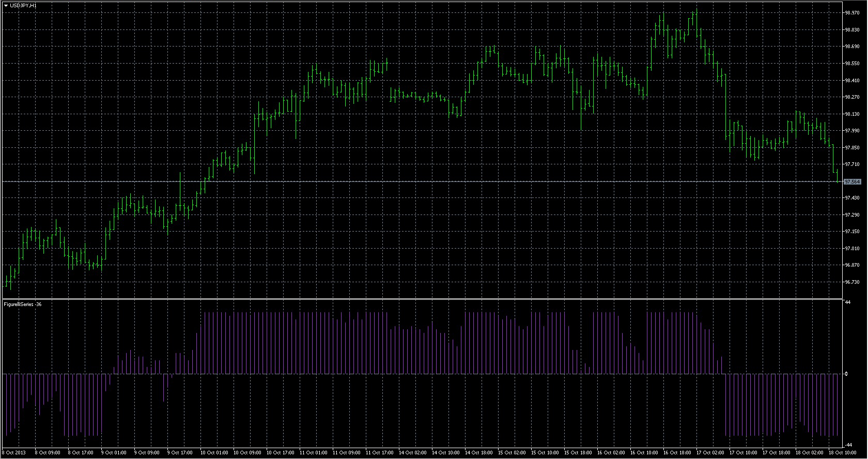Click the 98.970 price axis label
The height and width of the screenshot is (459, 868).
[x=852, y=12]
